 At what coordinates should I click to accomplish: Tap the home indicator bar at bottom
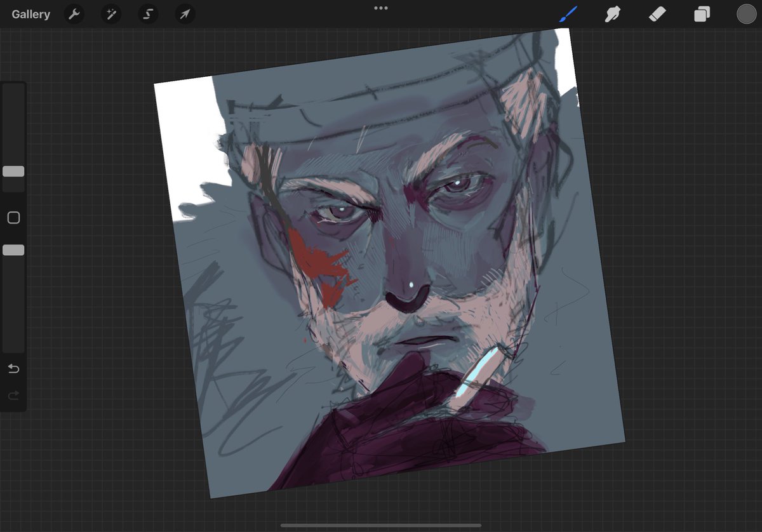point(381,525)
